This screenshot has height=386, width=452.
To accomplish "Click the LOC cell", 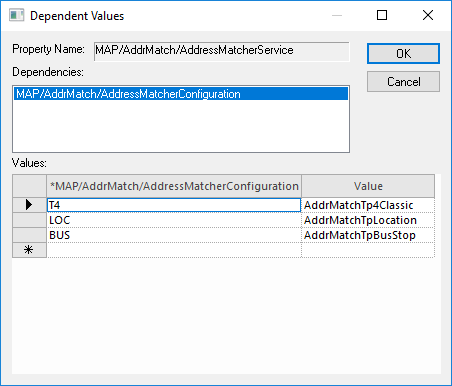I will pyautogui.click(x=174, y=220).
